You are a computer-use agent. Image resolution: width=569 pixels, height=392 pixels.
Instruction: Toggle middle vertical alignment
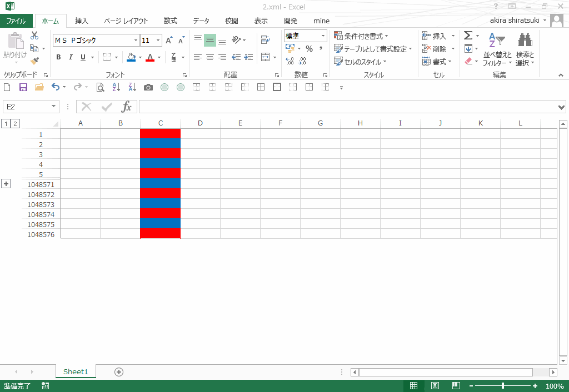point(209,40)
